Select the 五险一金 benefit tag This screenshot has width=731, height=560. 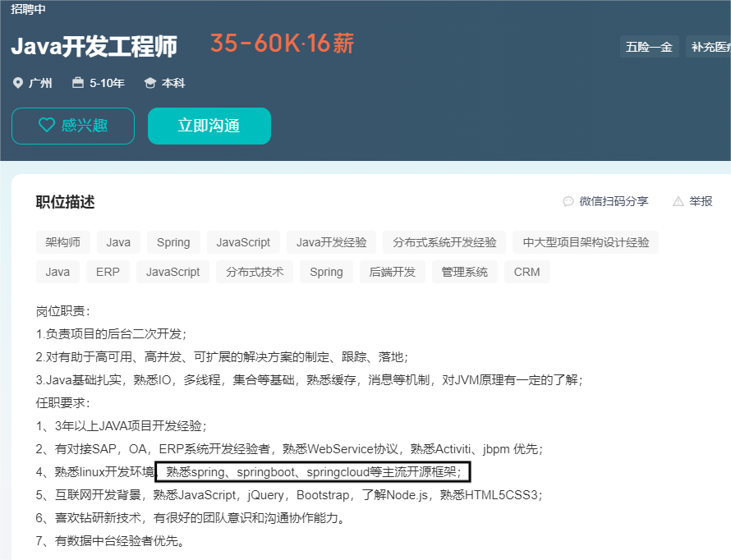pos(649,47)
